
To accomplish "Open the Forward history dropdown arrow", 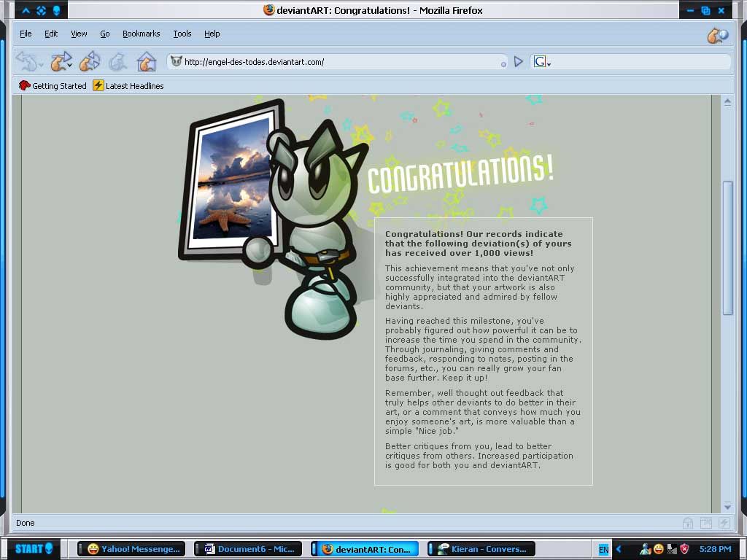I will [x=71, y=64].
